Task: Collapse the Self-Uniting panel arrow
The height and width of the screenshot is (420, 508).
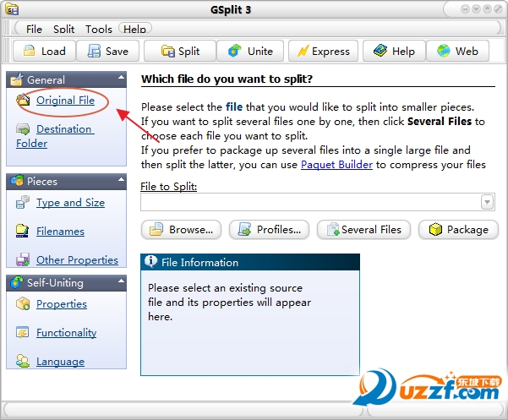Action: [x=121, y=281]
